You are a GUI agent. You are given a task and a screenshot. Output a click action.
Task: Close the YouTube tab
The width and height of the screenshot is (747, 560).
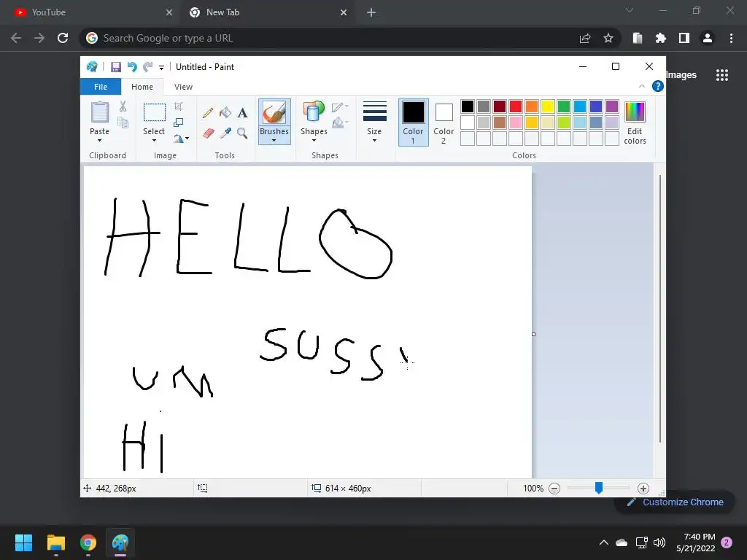point(169,12)
